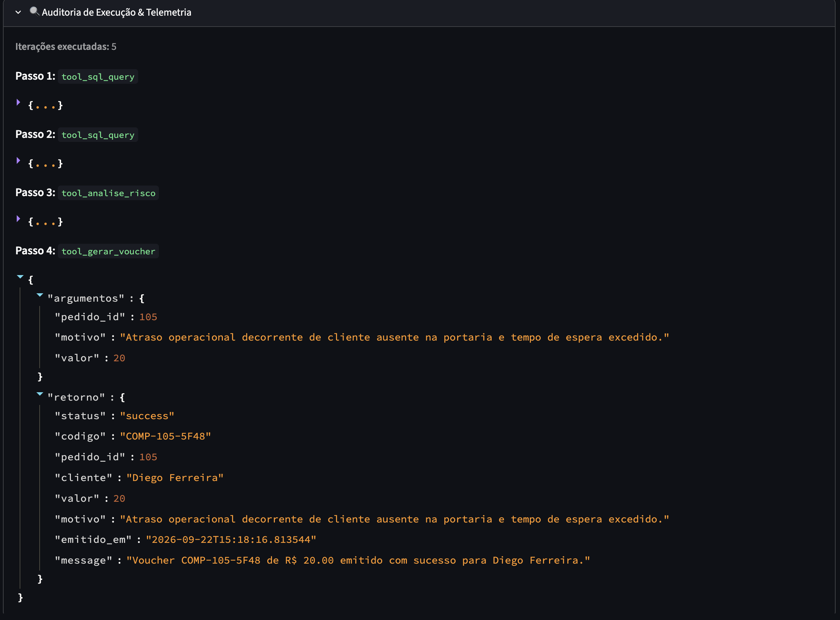Click the tool_analise_risco badge
This screenshot has width=840, height=620.
pos(108,193)
